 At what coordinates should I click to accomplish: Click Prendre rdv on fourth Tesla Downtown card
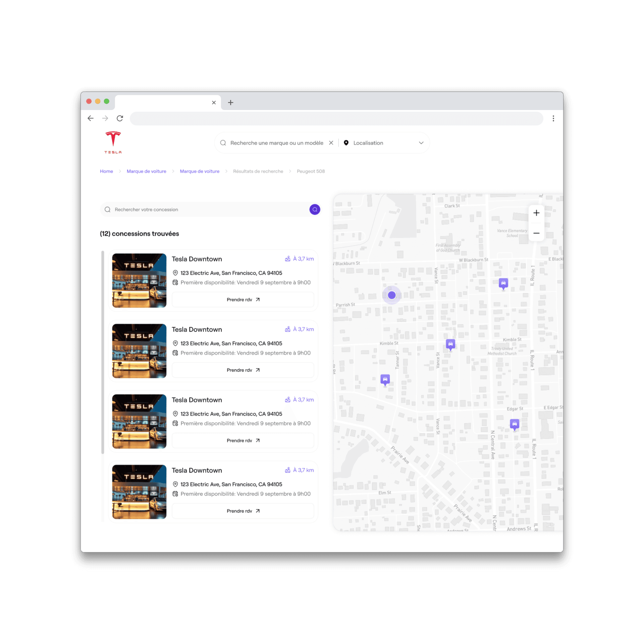click(243, 511)
